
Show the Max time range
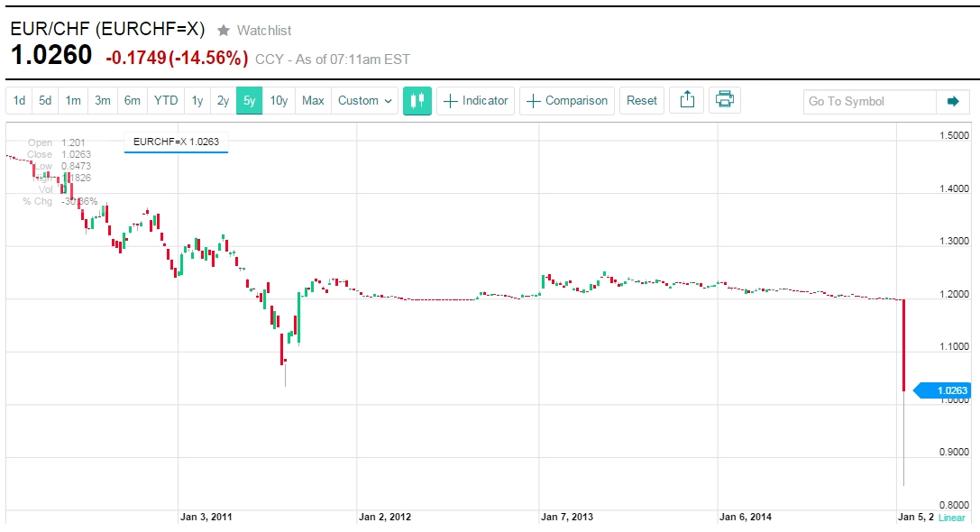click(313, 101)
